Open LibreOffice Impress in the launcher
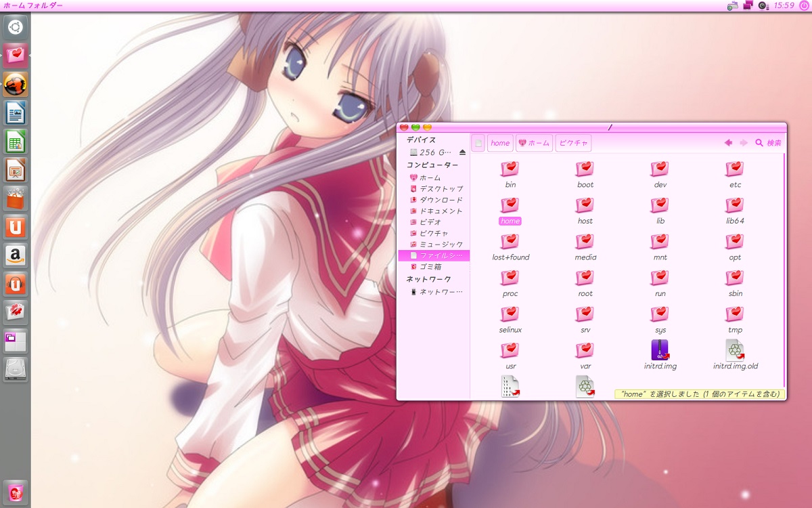Viewport: 812px width, 508px height. (16, 169)
